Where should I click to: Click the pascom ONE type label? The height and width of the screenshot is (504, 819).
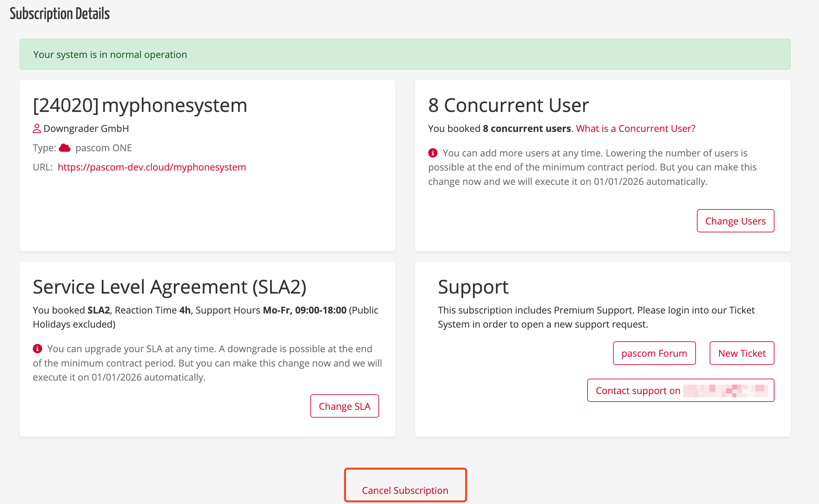coord(104,148)
